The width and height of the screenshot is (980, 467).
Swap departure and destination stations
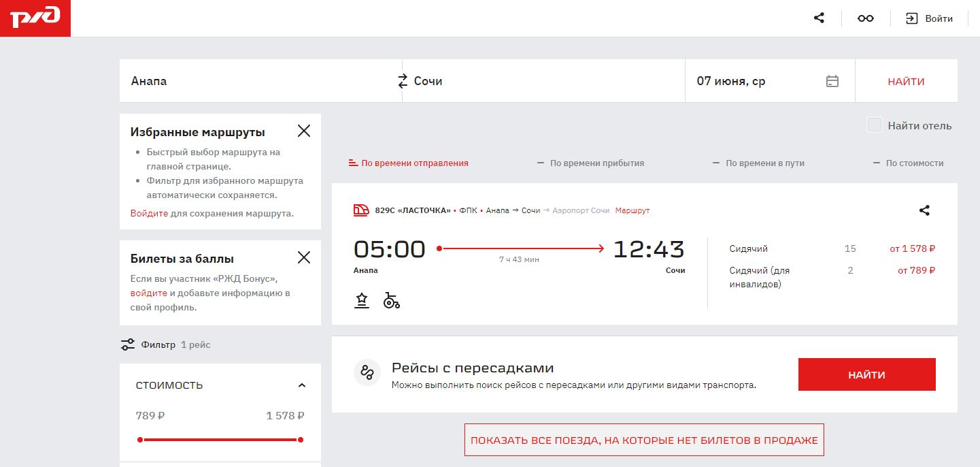tap(403, 81)
